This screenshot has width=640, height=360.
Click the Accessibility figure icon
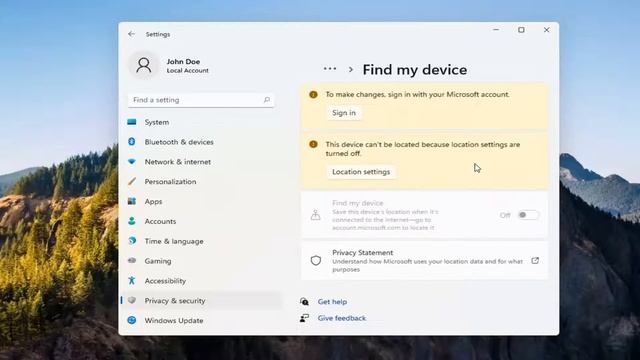[x=131, y=280]
